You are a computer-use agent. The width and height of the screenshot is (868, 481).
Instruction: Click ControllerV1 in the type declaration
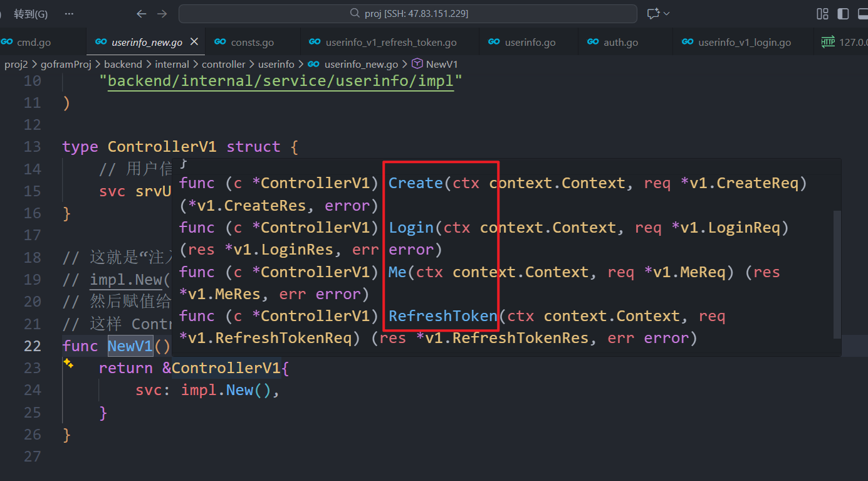pyautogui.click(x=162, y=147)
